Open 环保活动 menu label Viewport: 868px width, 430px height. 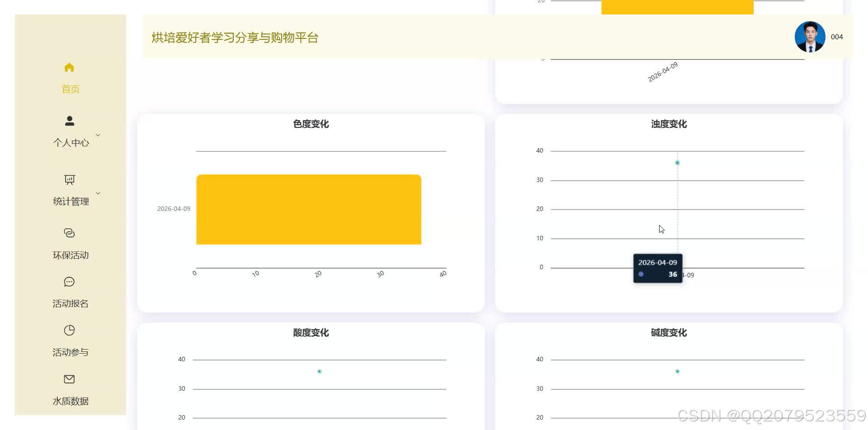point(71,255)
